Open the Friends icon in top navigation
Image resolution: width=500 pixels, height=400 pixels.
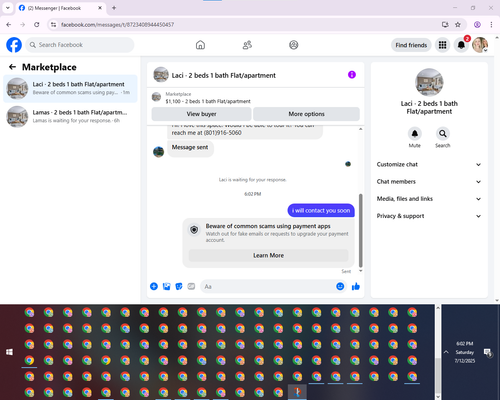pos(247,45)
